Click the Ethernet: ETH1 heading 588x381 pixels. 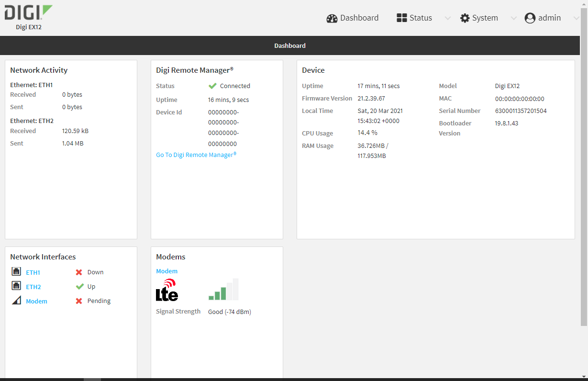click(32, 85)
